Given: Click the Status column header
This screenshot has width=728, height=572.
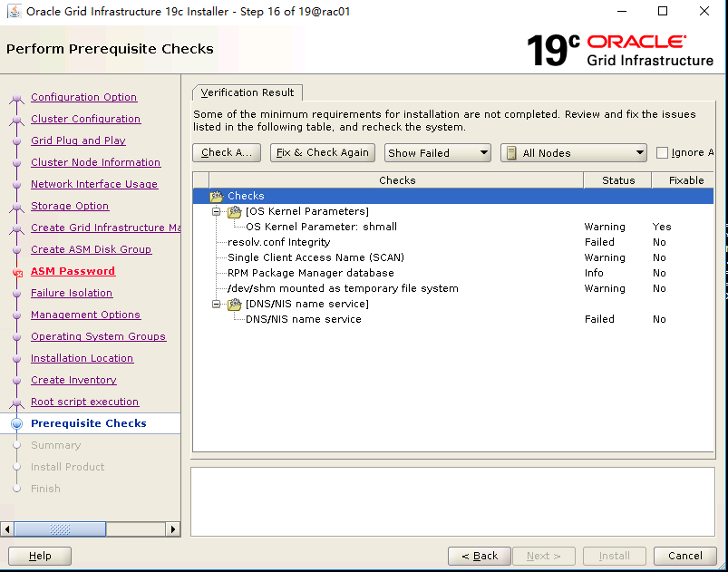Looking at the screenshot, I should click(618, 180).
